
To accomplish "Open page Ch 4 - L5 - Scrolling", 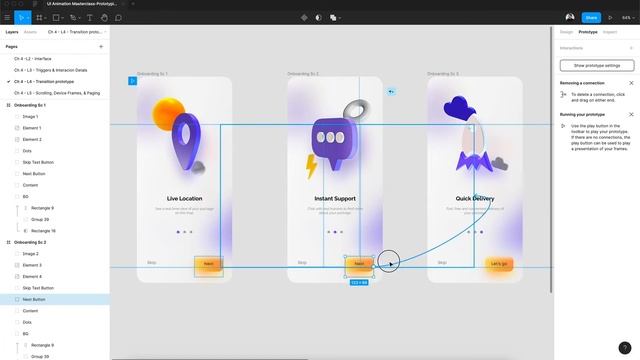I will pos(57,93).
